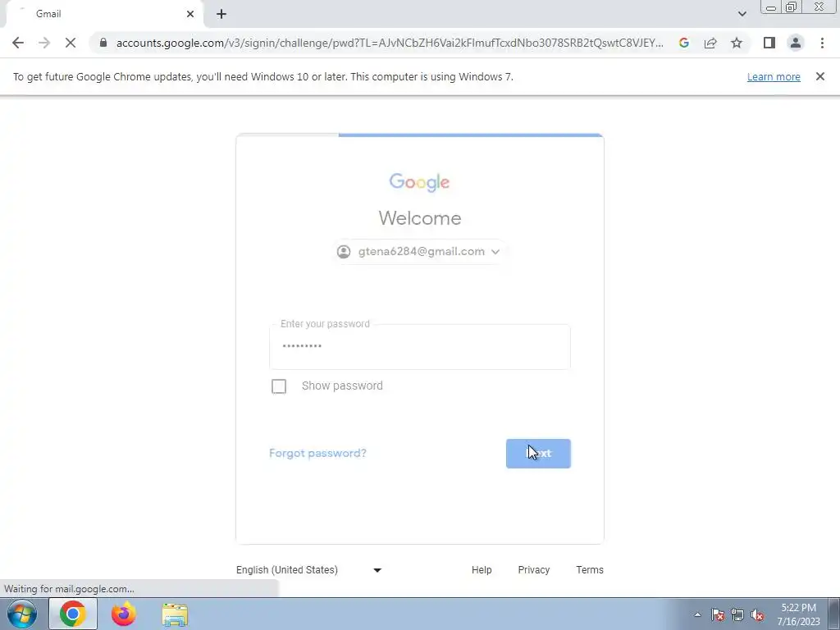Dismiss the Chrome update infobar
The height and width of the screenshot is (630, 840).
(819, 76)
